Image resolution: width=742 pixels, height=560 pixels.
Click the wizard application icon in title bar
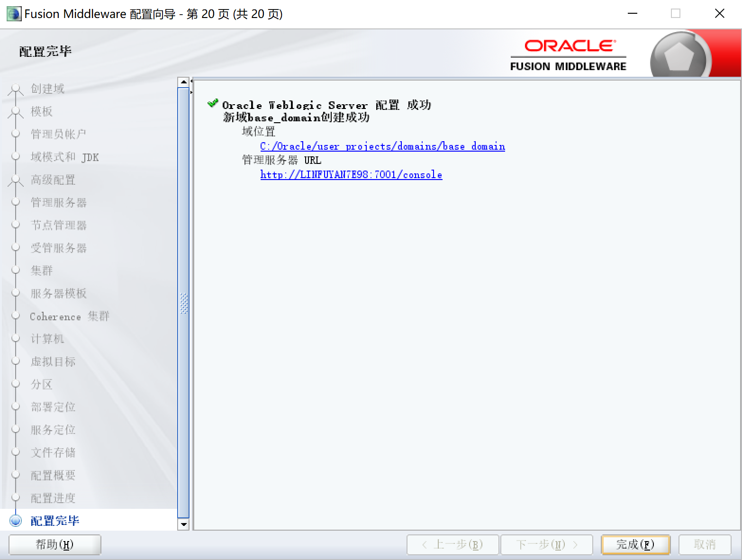pyautogui.click(x=13, y=13)
